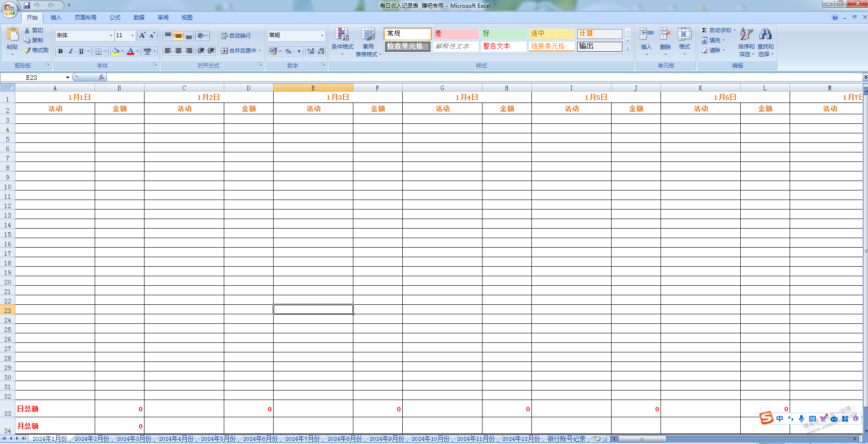Apply the 差 bad cell style

pos(455,34)
